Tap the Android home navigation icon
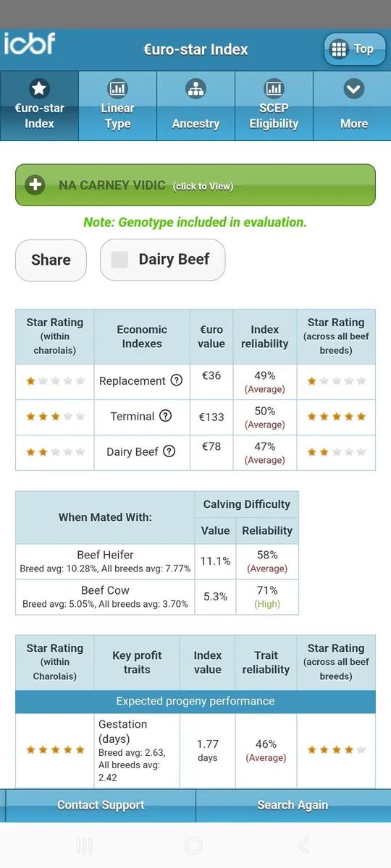The width and height of the screenshot is (391, 868). pyautogui.click(x=193, y=845)
